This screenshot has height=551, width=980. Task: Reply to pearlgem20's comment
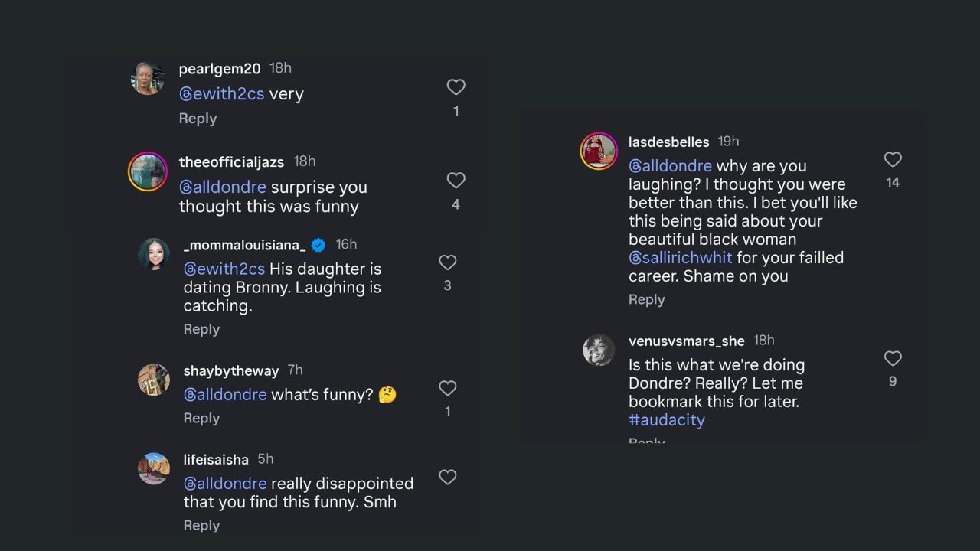point(198,119)
